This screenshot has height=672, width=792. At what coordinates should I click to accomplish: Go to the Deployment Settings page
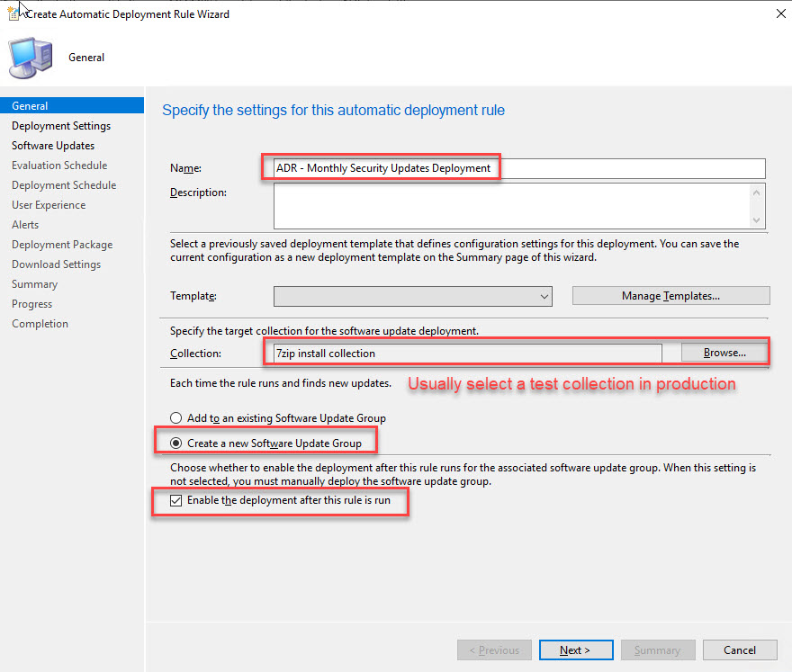61,126
